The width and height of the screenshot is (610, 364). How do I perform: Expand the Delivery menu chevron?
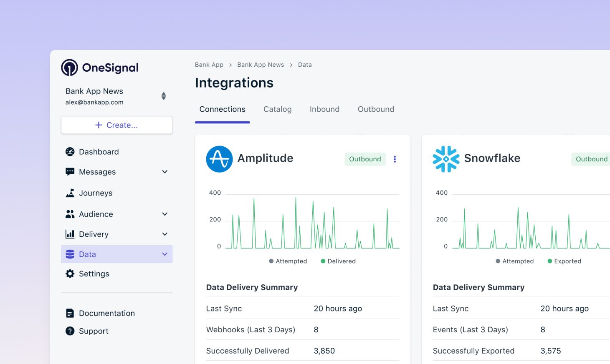(165, 234)
